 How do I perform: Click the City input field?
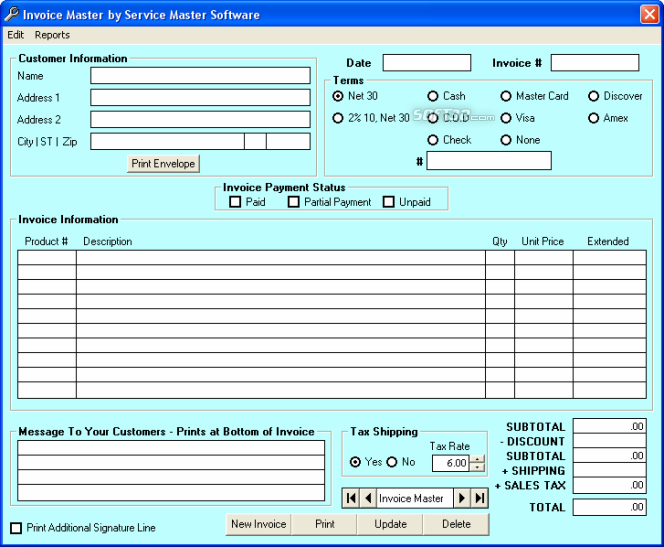pyautogui.click(x=167, y=142)
